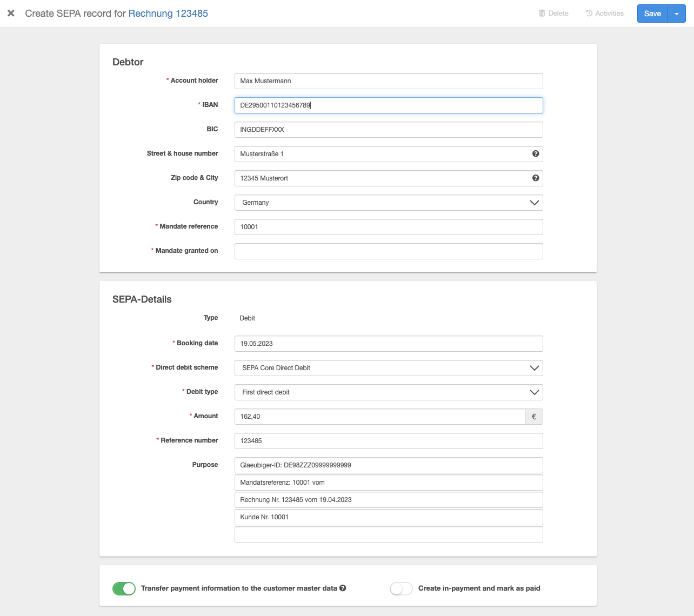Viewport: 694px width, 616px height.
Task: Enable Create in-payment and mark as paid
Action: pyautogui.click(x=401, y=588)
